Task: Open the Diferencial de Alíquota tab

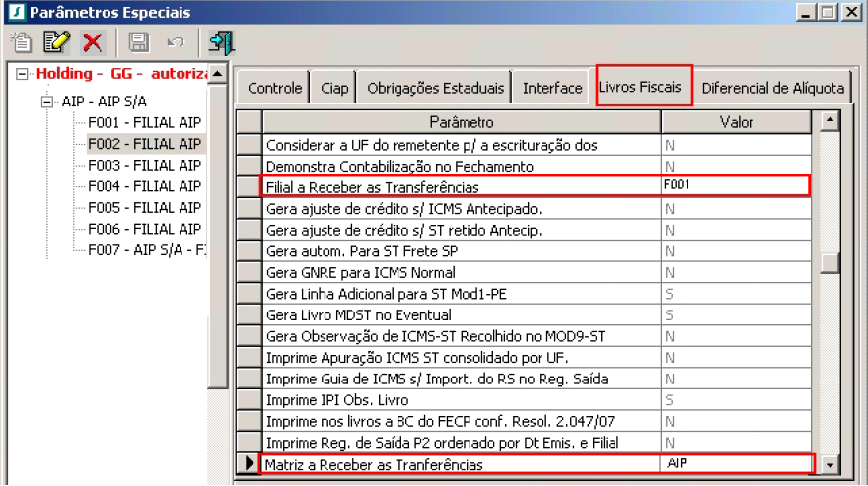Action: click(772, 88)
